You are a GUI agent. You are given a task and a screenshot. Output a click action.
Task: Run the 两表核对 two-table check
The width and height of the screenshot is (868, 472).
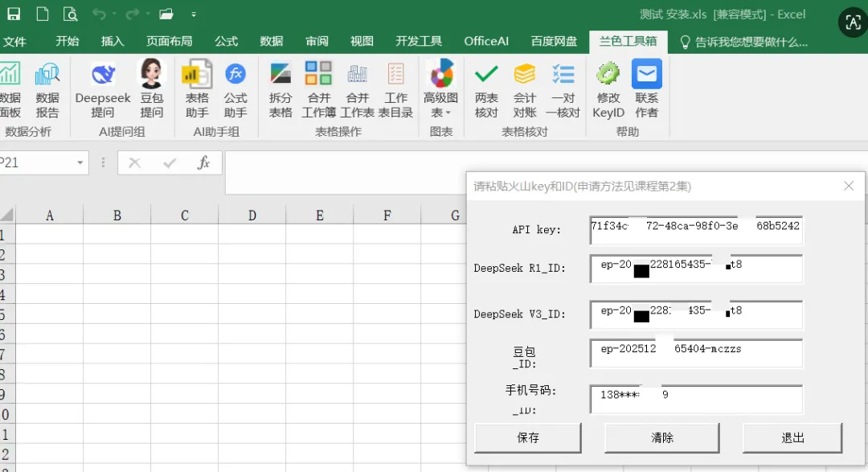(x=486, y=89)
